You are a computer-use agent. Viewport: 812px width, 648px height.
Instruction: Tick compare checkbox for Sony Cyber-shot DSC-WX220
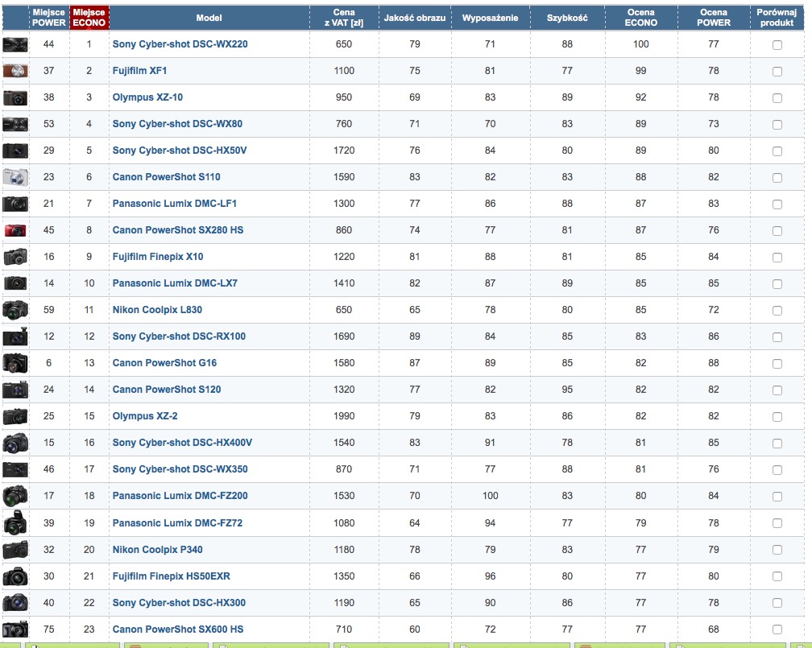(777, 45)
